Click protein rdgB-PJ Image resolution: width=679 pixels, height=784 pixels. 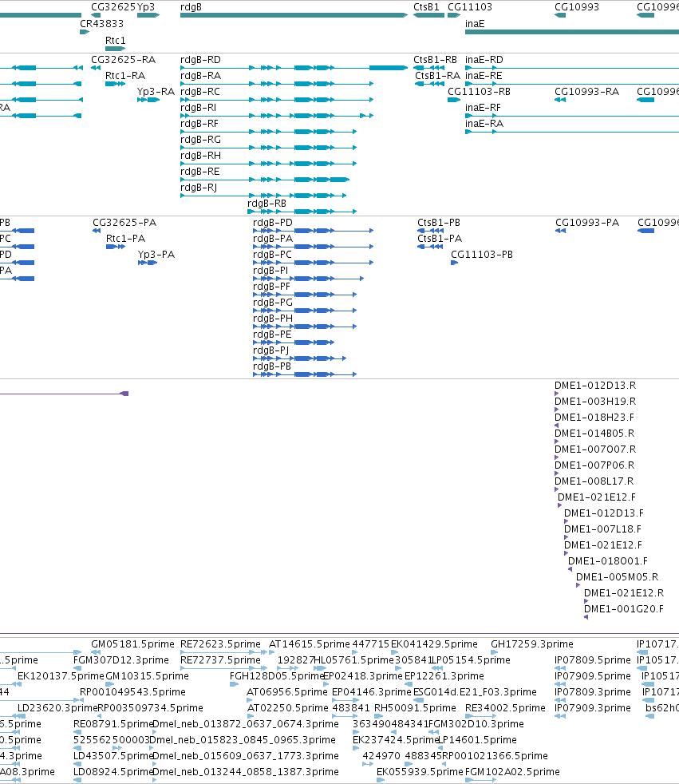300,359
